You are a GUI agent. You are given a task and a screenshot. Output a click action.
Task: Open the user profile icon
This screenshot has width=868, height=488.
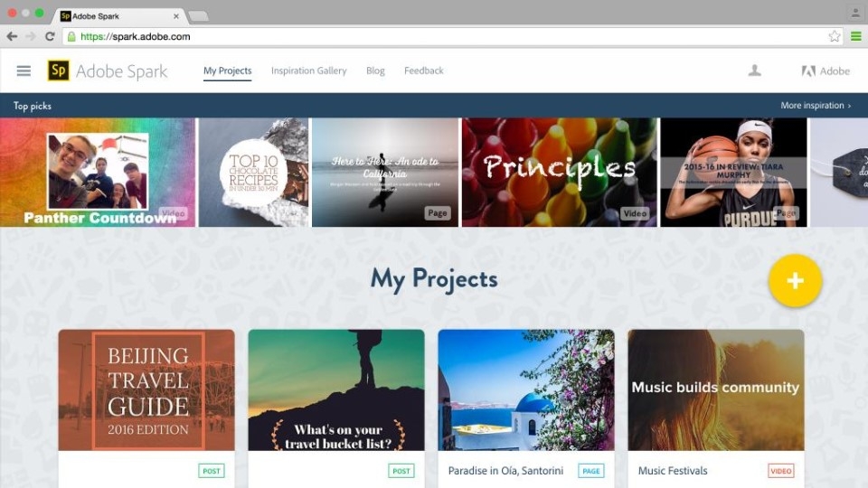(754, 70)
